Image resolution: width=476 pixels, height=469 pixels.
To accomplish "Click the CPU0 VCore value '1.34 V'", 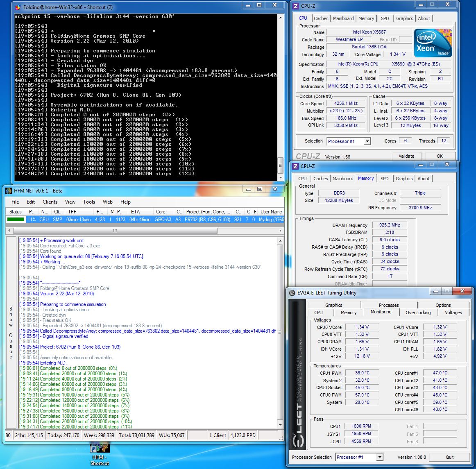I will pyautogui.click(x=362, y=327).
